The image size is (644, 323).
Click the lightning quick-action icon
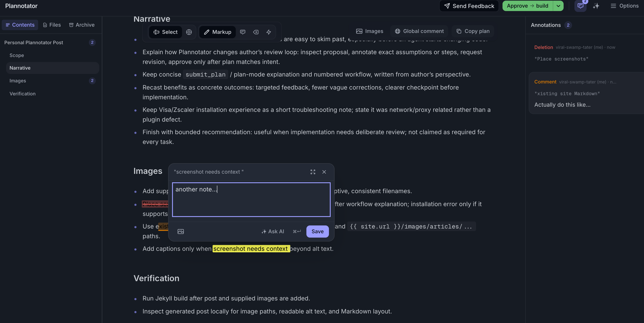(x=269, y=32)
